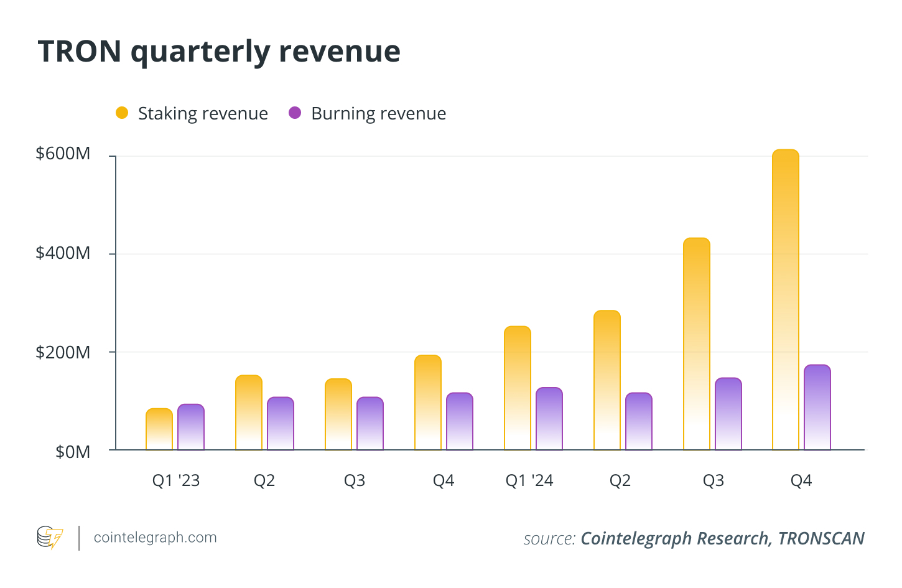
Task: Select the Q2 2024 burning revenue bar
Action: pos(639,421)
